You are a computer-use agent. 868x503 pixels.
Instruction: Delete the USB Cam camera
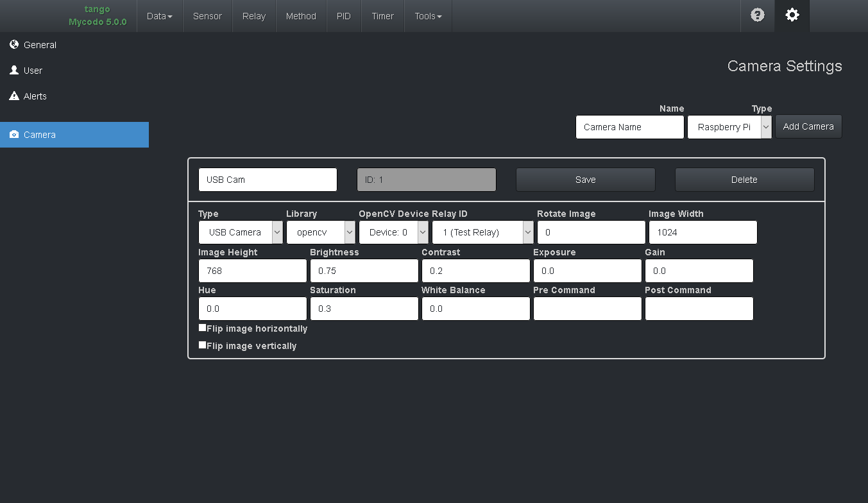(x=744, y=179)
